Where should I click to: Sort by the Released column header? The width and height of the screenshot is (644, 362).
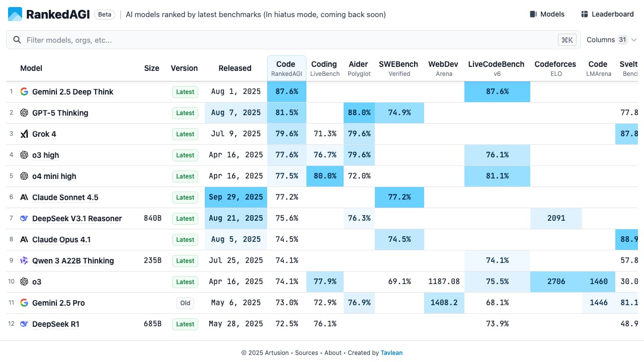click(234, 68)
